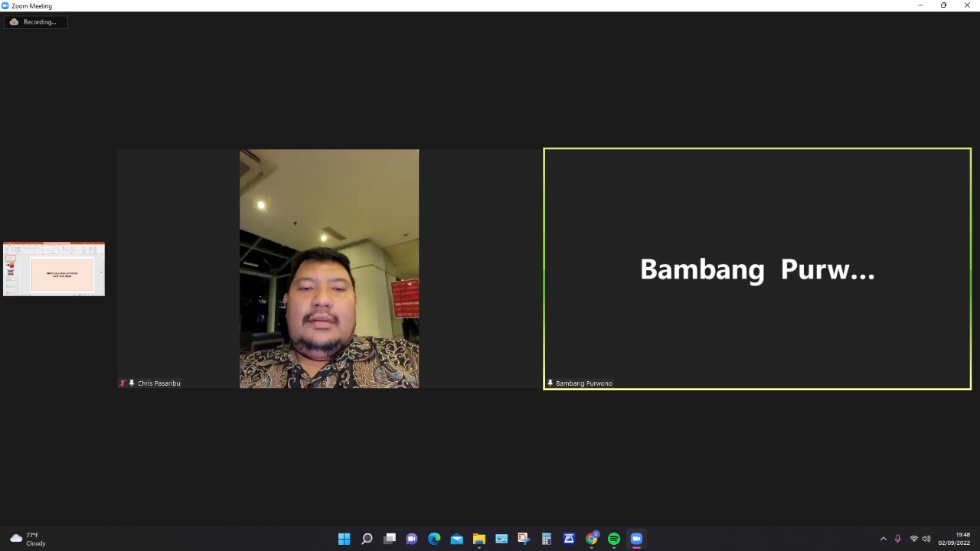Viewport: 980px width, 551px height.
Task: Select the Bambang Purwono video tile
Action: click(x=756, y=269)
